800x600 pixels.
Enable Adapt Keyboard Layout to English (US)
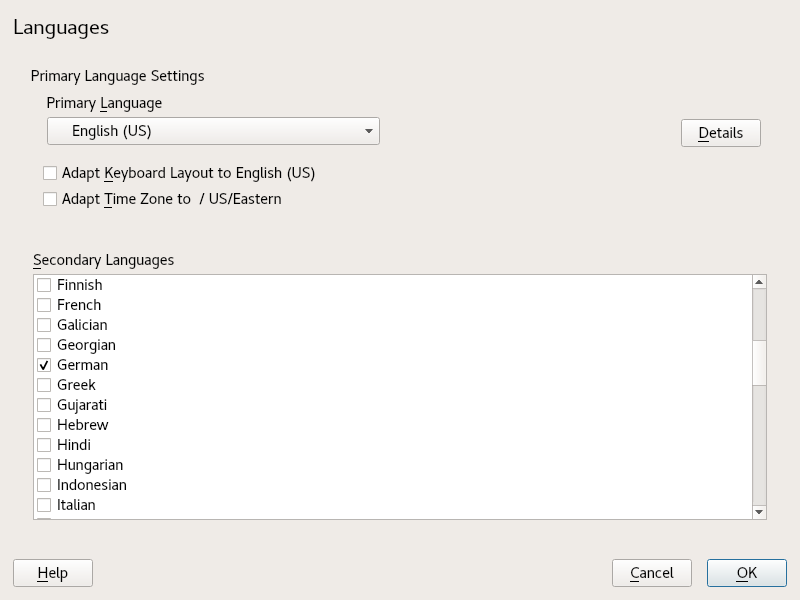point(50,173)
